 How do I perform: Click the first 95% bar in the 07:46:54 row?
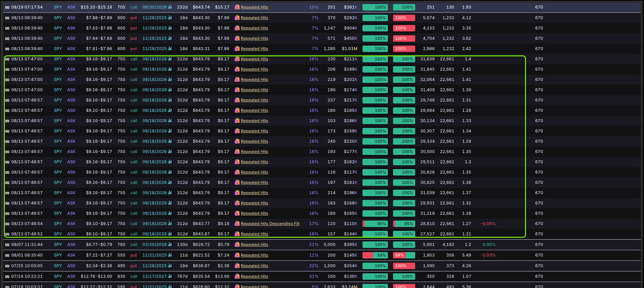pyautogui.click(x=375, y=224)
